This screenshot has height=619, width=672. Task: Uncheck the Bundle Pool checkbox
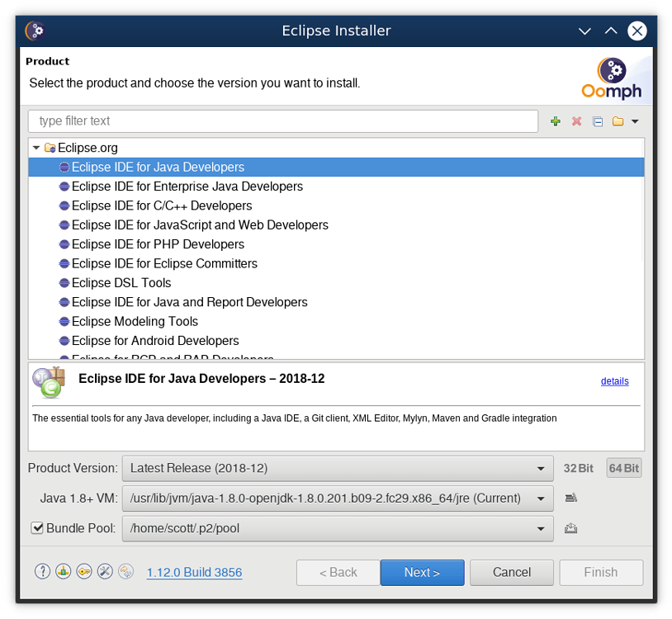point(37,527)
